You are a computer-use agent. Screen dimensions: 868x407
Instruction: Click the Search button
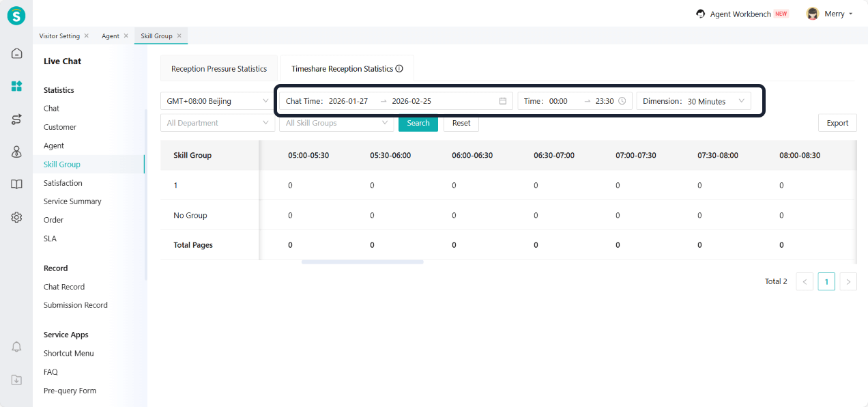pos(418,123)
